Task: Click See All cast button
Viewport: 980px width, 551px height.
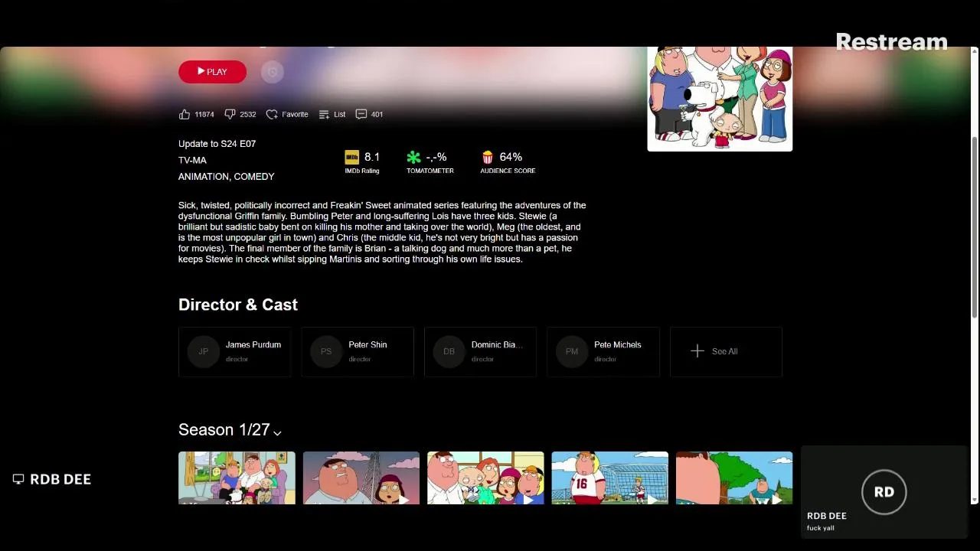Action: 726,351
